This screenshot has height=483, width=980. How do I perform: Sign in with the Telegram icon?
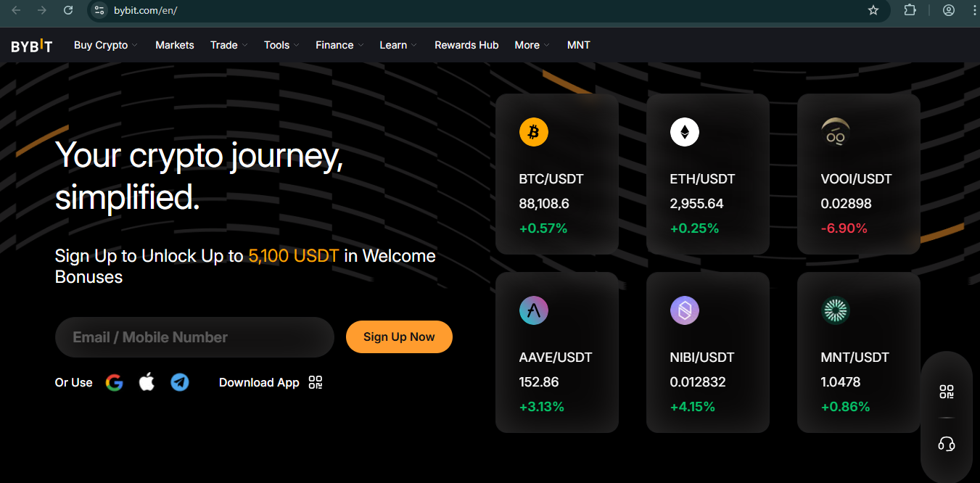[x=180, y=382]
